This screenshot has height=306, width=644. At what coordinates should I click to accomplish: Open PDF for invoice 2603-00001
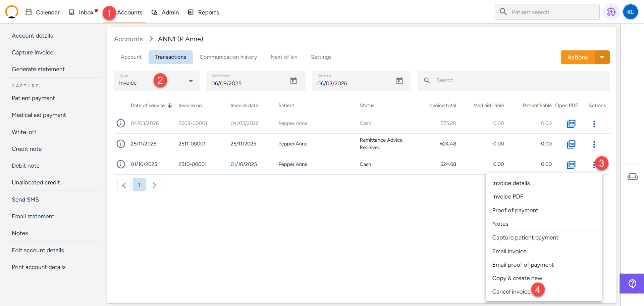tap(571, 124)
